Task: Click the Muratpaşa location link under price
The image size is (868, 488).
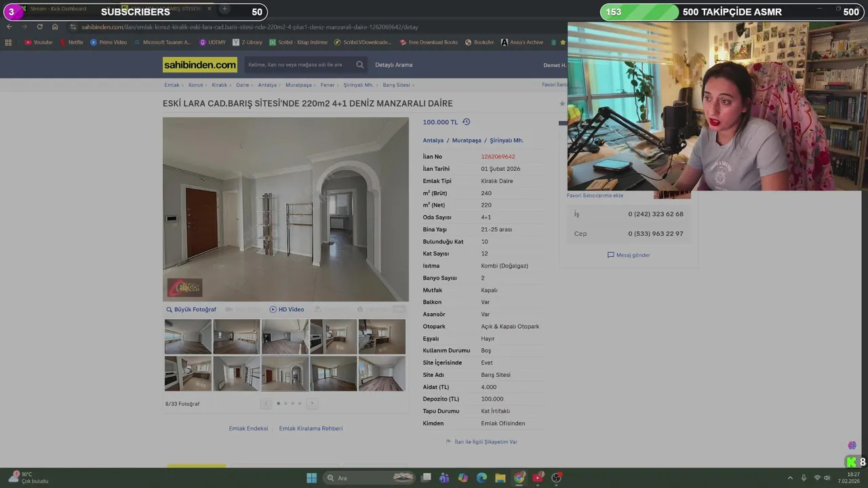Action: click(x=467, y=140)
